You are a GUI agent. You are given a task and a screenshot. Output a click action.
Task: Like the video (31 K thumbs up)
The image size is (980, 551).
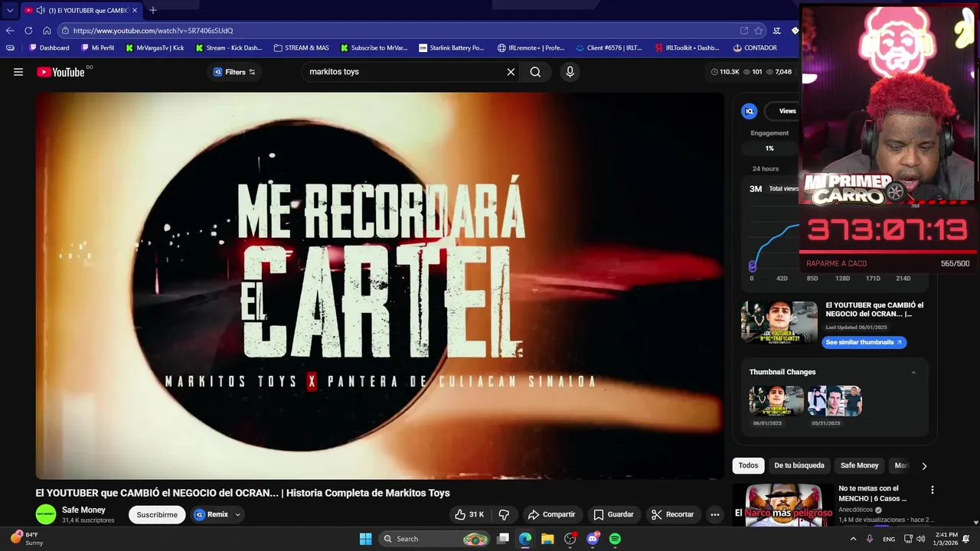[469, 514]
